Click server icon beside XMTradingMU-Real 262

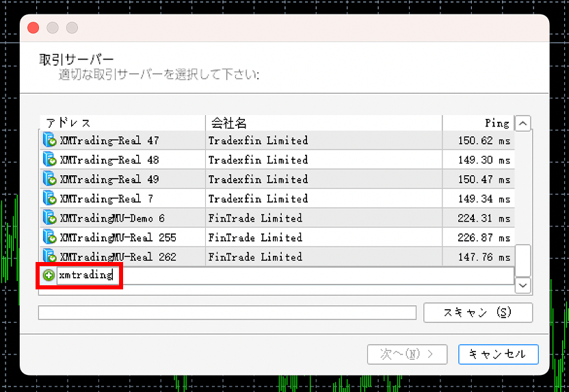(49, 257)
